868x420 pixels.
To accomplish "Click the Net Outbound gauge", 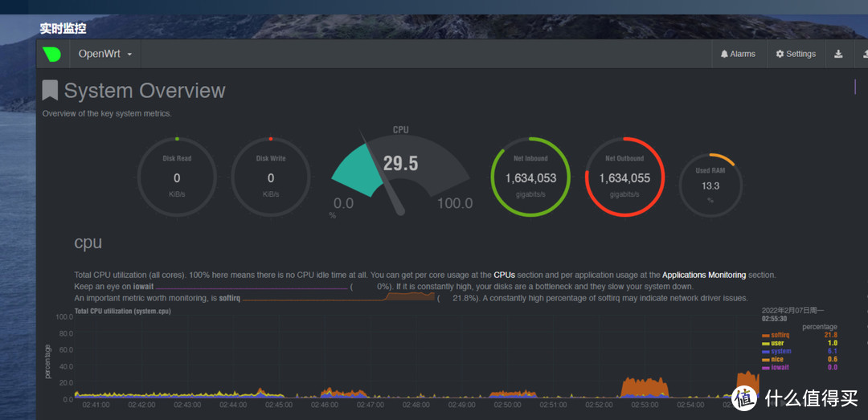I will (x=624, y=177).
